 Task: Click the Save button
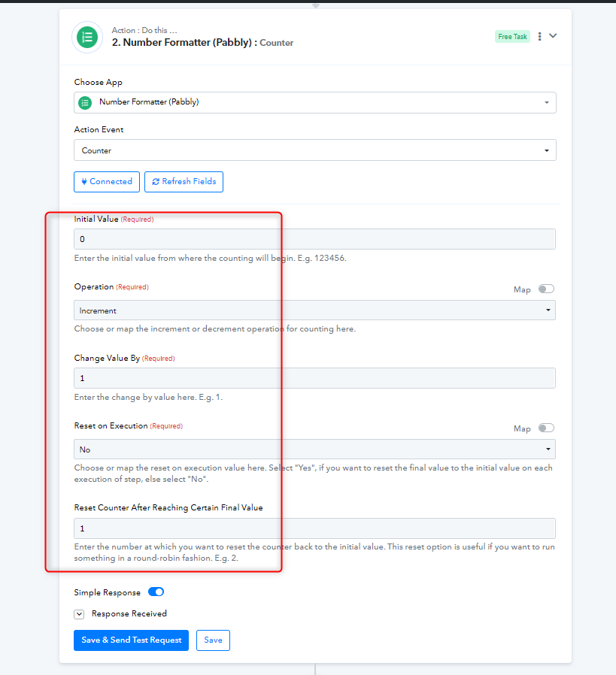pos(214,640)
